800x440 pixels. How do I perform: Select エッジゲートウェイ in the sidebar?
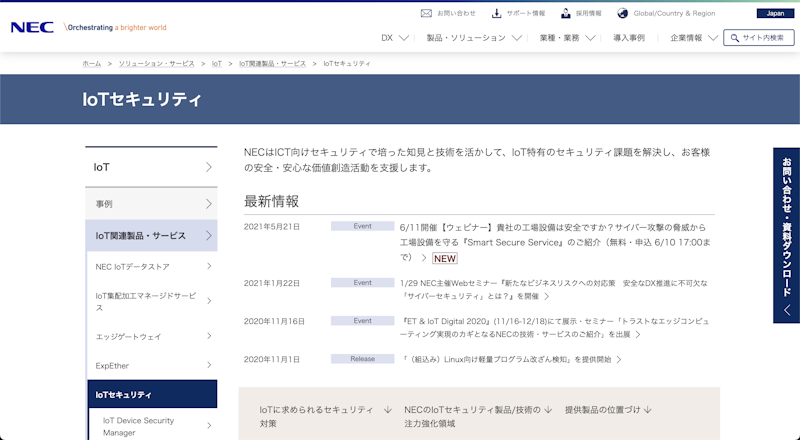pos(128,336)
